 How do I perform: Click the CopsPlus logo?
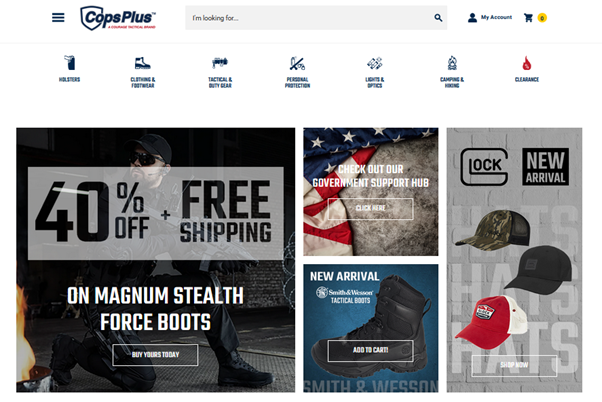coord(118,18)
